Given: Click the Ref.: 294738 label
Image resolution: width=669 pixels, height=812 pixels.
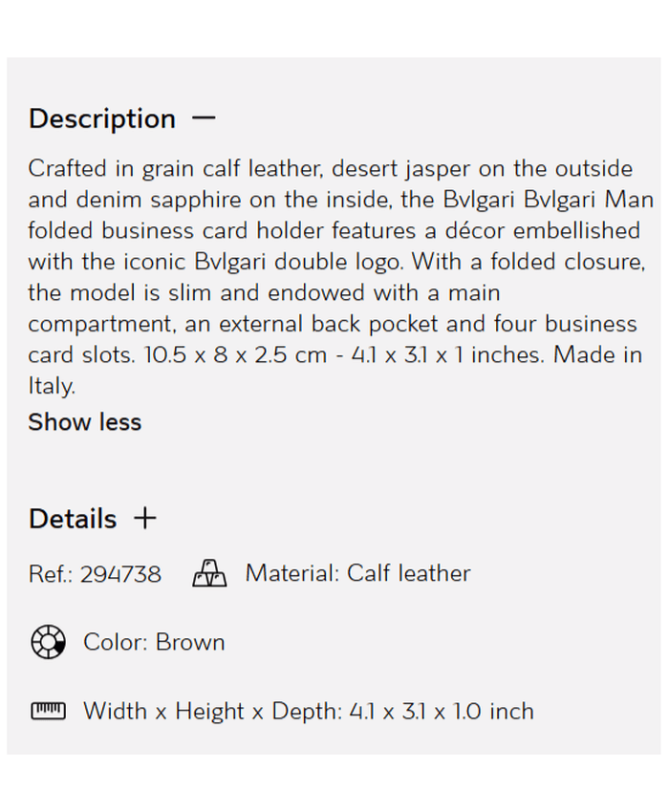Looking at the screenshot, I should tap(95, 574).
